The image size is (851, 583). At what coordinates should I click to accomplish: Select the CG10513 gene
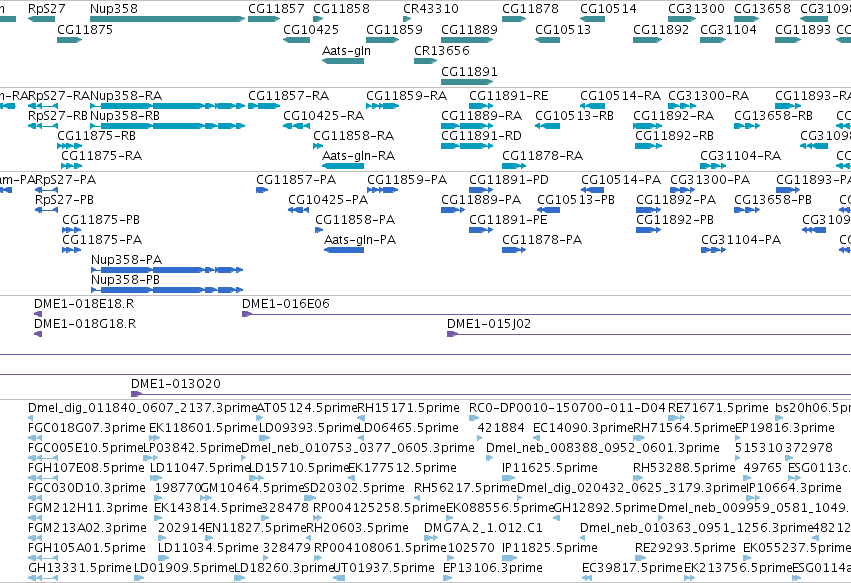(547, 40)
